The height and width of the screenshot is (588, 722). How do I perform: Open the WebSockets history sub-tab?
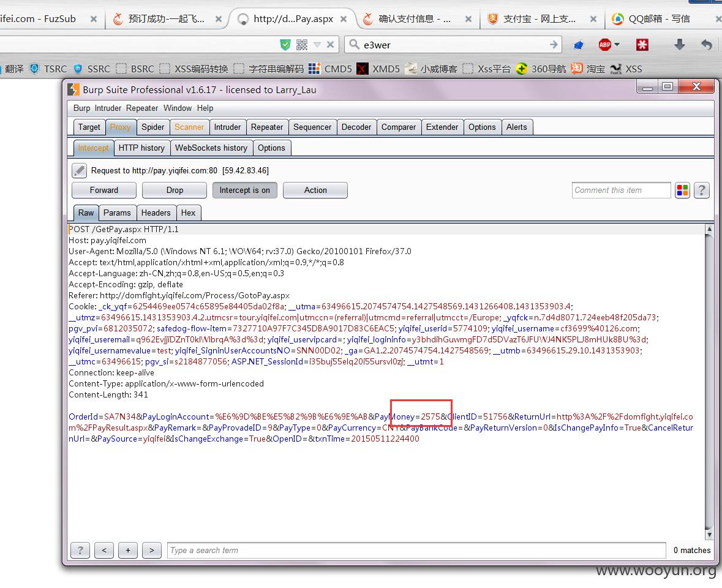(211, 148)
